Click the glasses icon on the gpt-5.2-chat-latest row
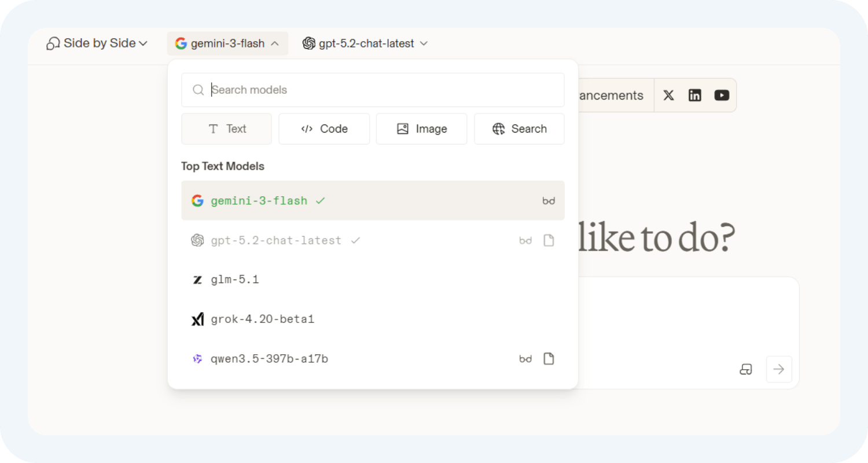The width and height of the screenshot is (868, 463). [x=525, y=240]
